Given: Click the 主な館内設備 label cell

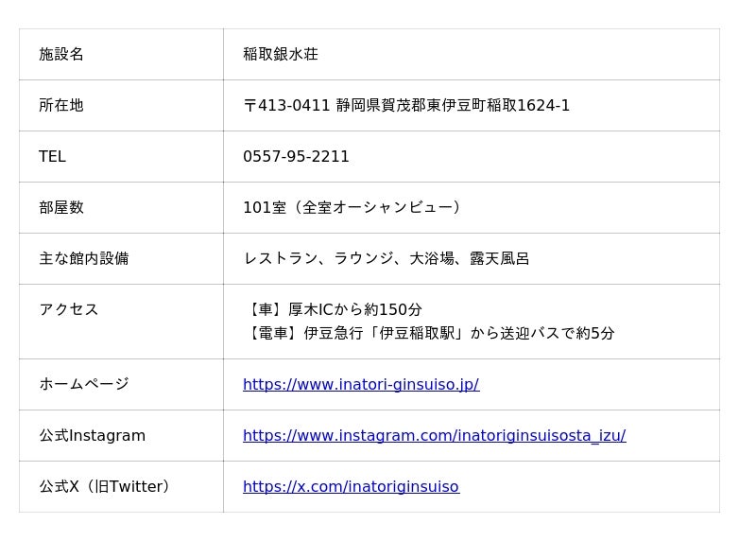Looking at the screenshot, I should coord(121,259).
